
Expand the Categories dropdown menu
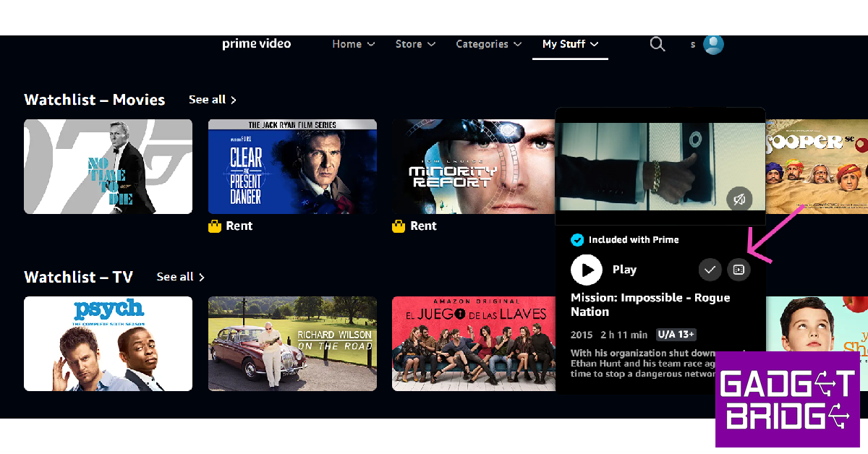tap(489, 44)
